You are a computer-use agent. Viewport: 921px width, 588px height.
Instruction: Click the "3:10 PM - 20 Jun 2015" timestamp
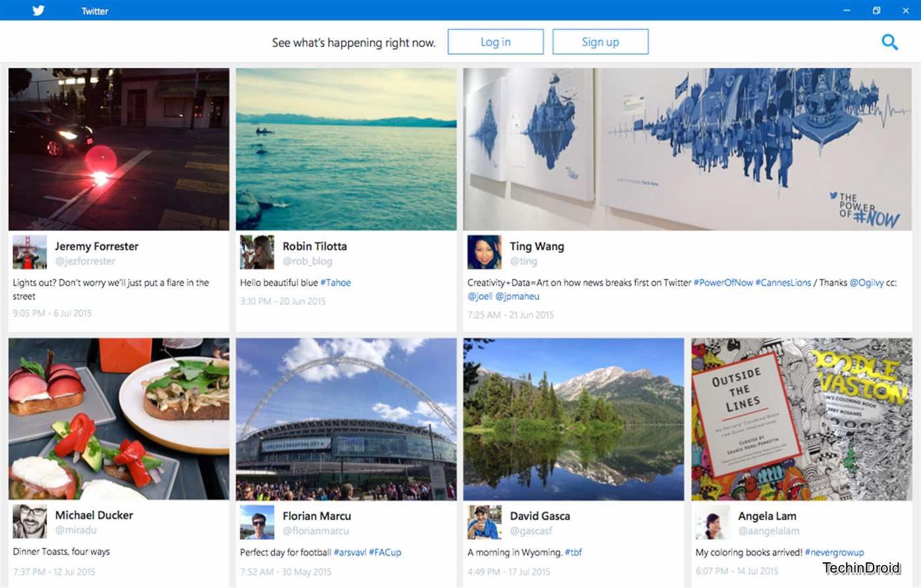point(282,301)
